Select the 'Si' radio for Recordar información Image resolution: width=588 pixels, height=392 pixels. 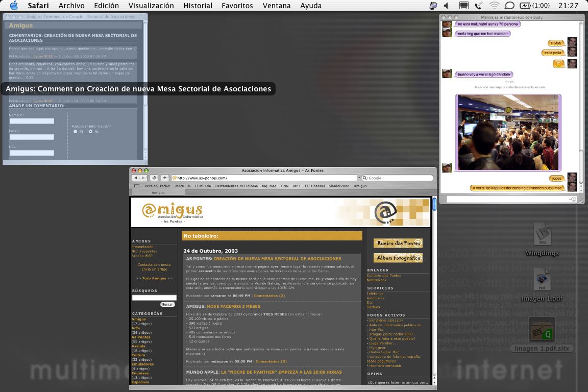point(76,132)
